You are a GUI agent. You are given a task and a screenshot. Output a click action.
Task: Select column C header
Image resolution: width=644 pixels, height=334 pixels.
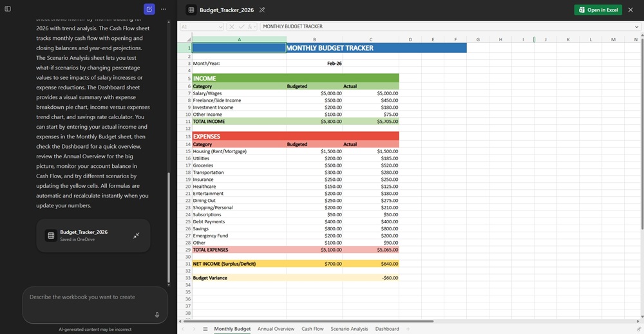[371, 39]
